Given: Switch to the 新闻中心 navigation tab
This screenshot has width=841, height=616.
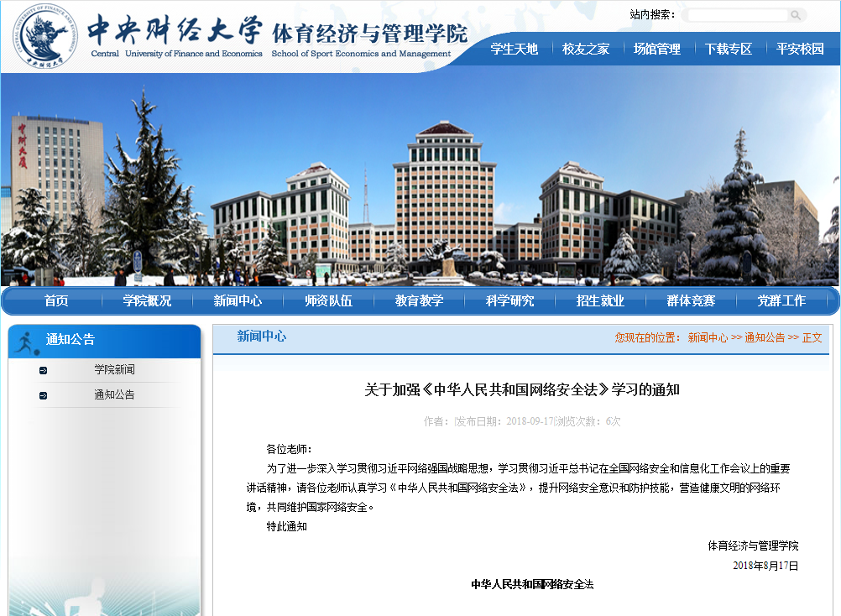Looking at the screenshot, I should (237, 300).
